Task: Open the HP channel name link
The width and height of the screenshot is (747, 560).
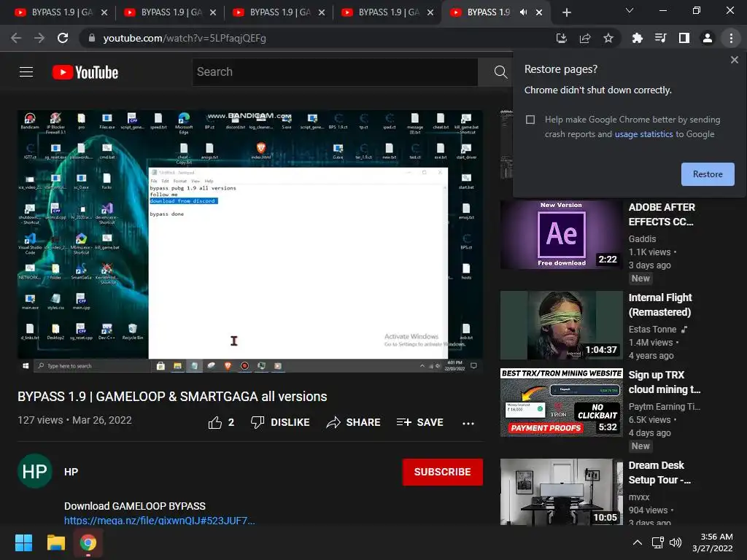Action: [71, 472]
